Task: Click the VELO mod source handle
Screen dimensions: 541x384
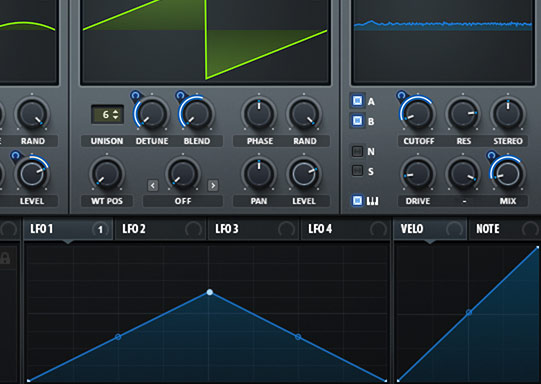Action: (x=454, y=229)
